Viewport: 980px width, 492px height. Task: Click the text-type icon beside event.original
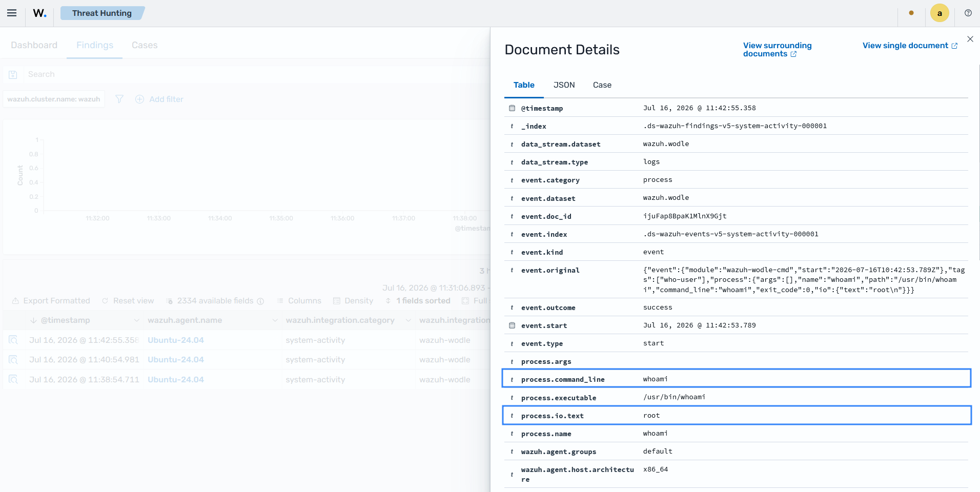[512, 270]
